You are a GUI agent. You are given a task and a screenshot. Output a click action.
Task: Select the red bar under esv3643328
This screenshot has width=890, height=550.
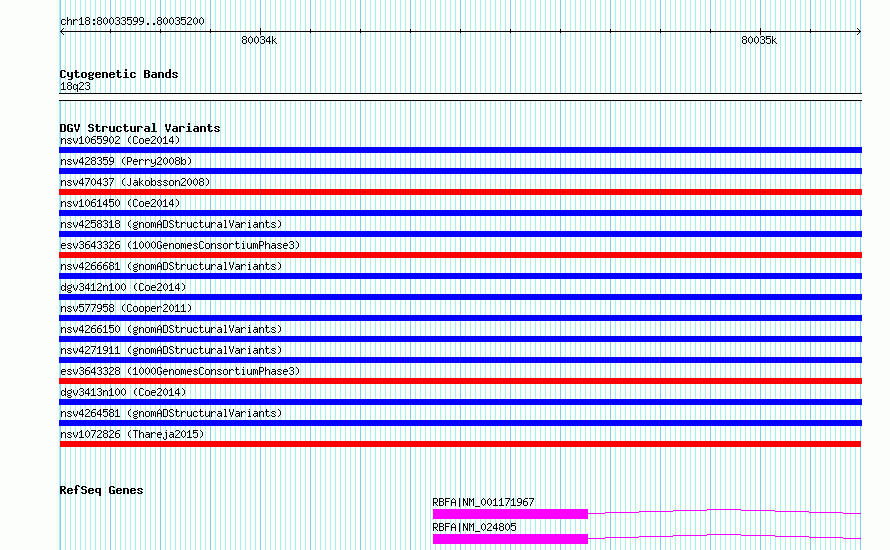point(460,381)
